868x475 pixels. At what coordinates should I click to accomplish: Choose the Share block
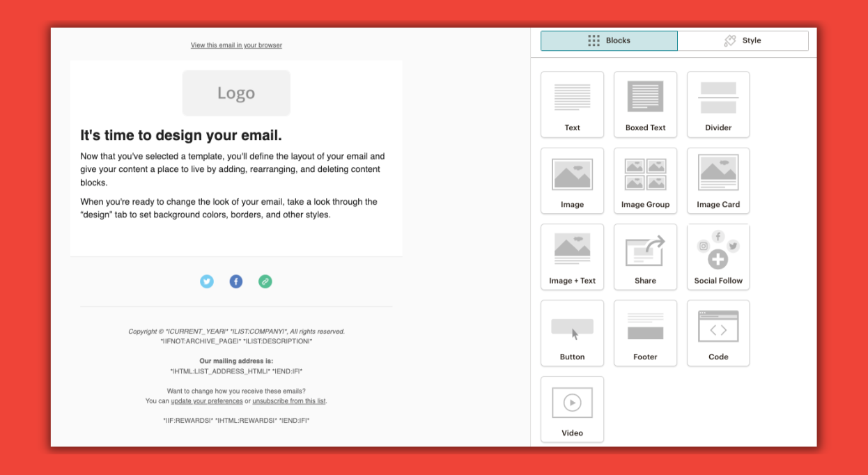click(645, 256)
